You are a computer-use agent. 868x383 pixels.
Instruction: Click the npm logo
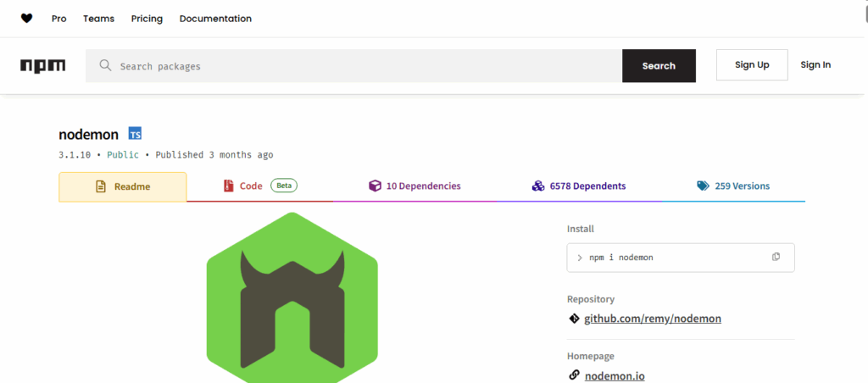(x=43, y=66)
